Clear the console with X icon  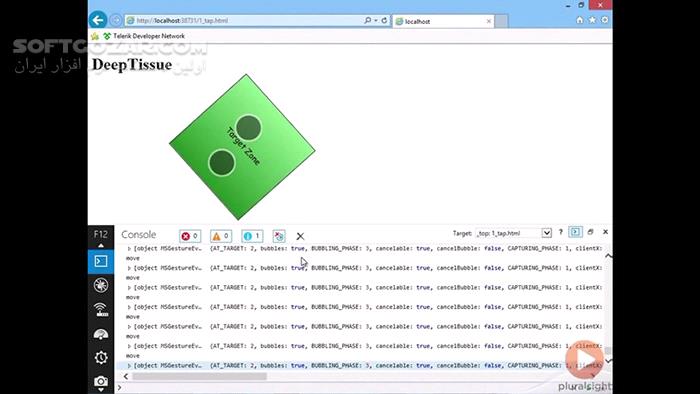[300, 236]
